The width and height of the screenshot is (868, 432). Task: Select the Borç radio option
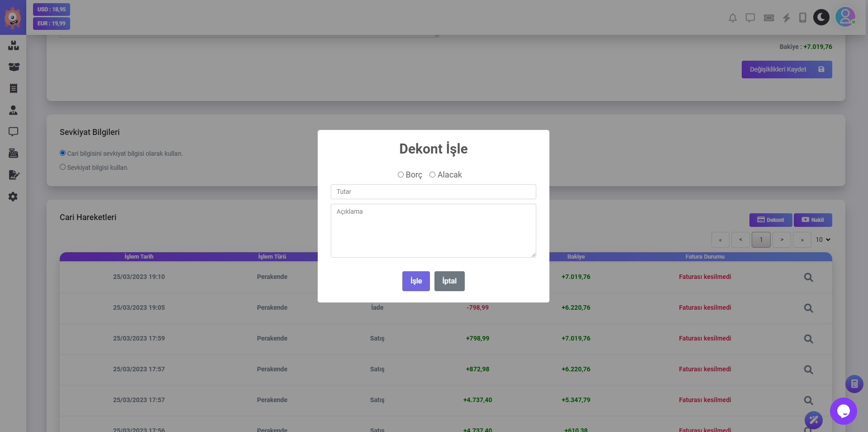(401, 175)
